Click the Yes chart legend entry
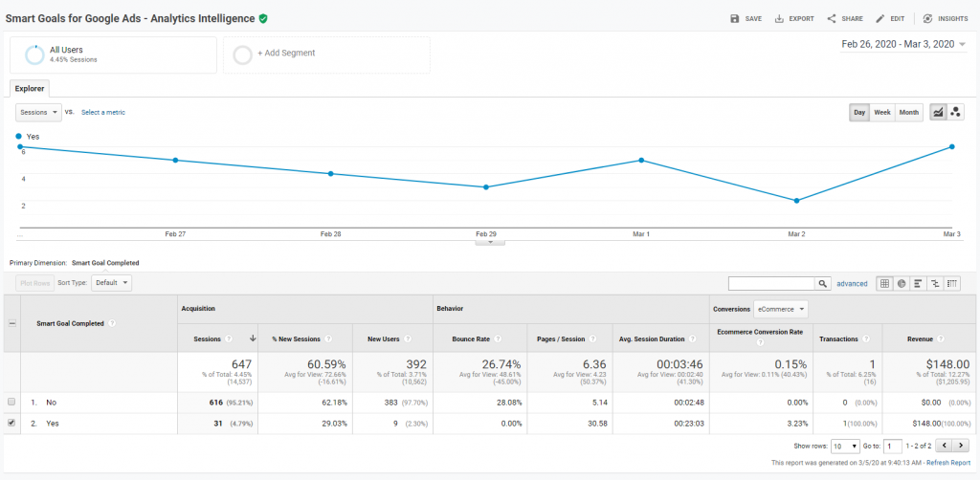This screenshot has height=480, width=980. coord(28,136)
